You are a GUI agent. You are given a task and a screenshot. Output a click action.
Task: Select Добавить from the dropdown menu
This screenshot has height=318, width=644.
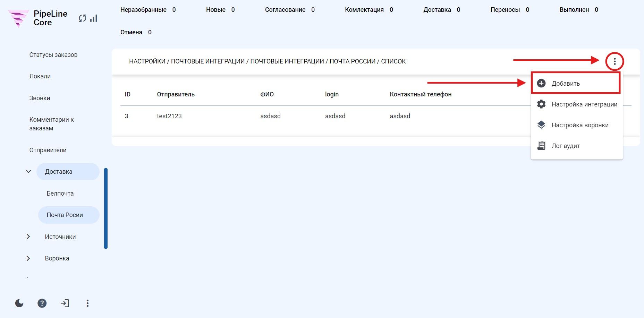(x=576, y=83)
